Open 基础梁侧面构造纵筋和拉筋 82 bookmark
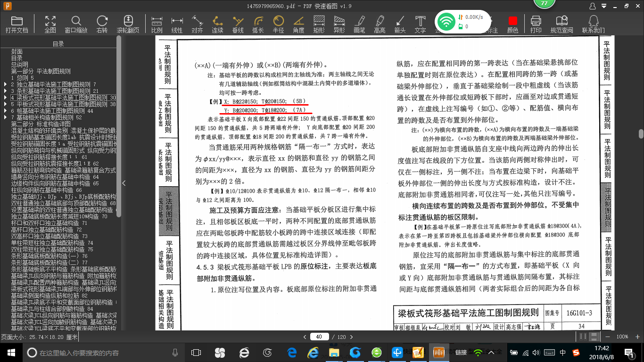 49,296
